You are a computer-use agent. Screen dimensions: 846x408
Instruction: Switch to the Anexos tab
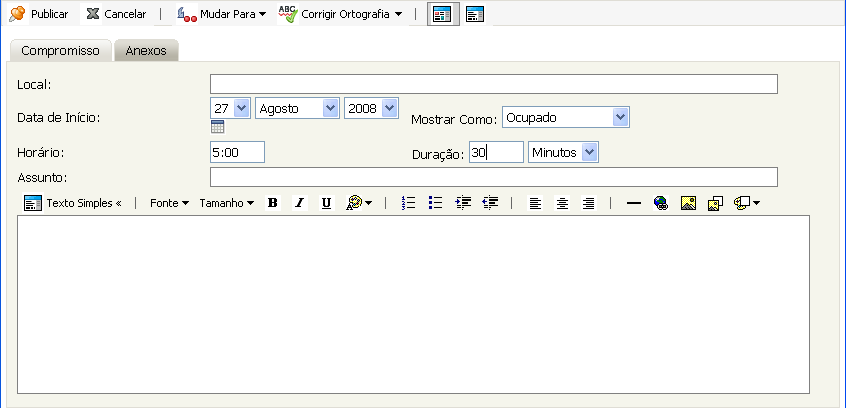tap(146, 51)
